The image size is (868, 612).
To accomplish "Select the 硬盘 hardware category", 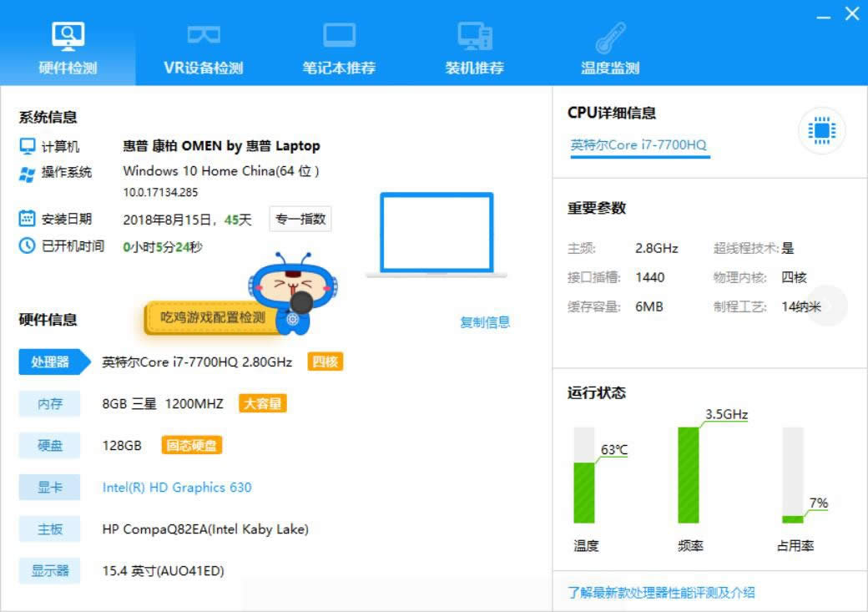I will [49, 445].
